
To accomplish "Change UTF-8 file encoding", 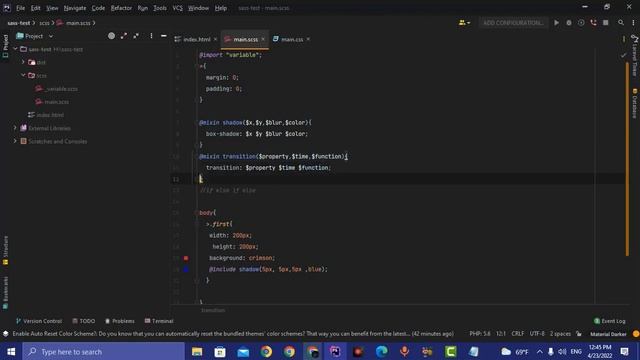I will coord(537,333).
